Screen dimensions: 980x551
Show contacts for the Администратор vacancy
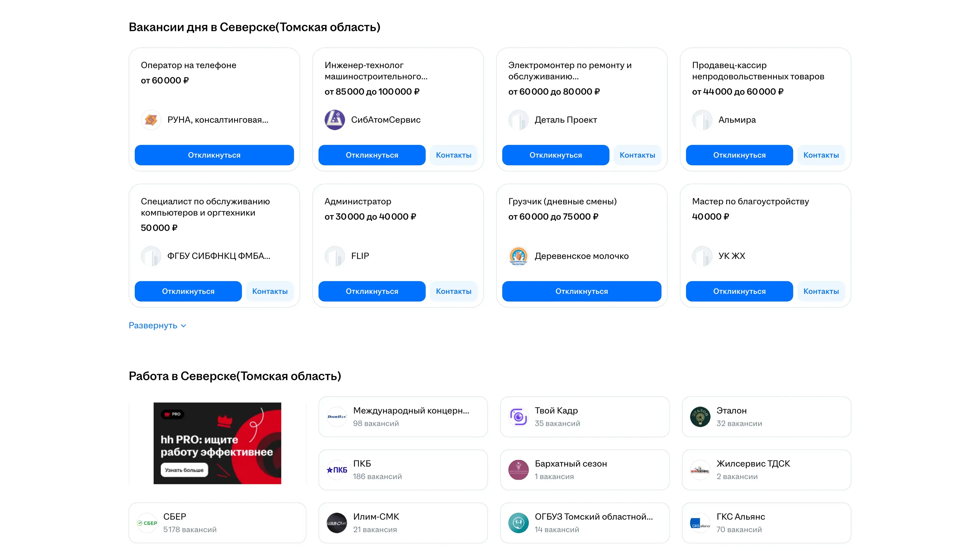click(x=454, y=291)
